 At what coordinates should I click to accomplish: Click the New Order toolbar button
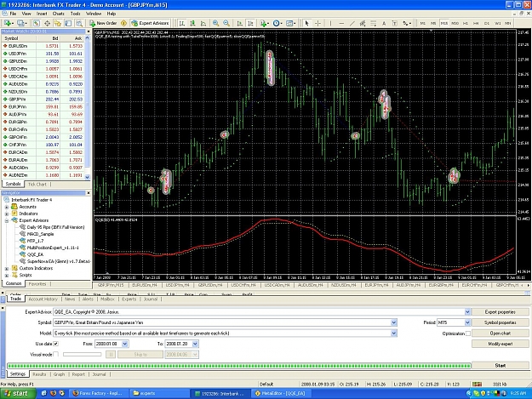click(x=103, y=23)
